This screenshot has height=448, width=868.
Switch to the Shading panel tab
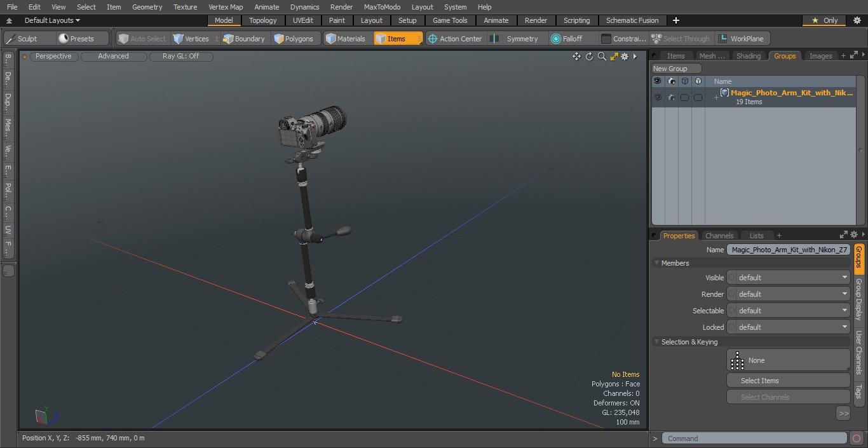tap(749, 56)
